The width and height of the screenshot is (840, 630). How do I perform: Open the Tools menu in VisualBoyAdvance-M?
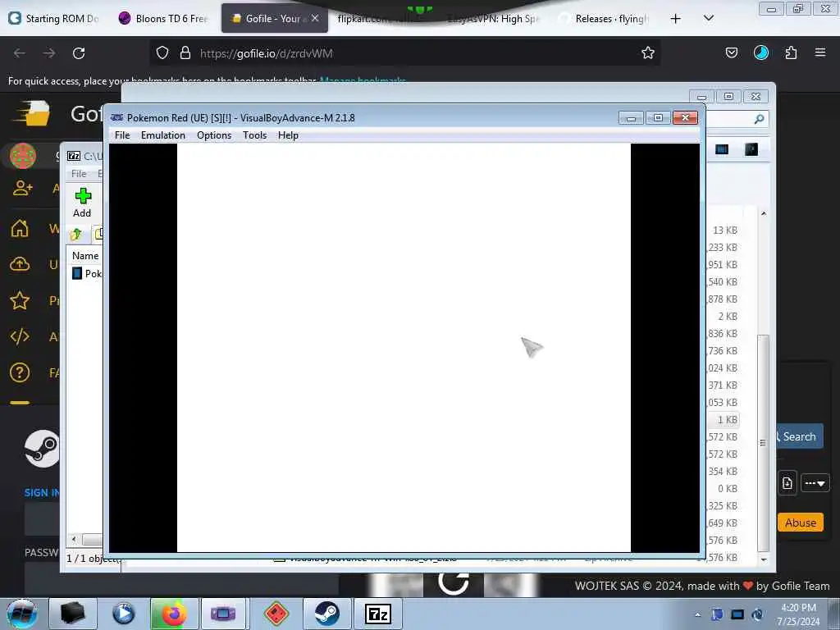click(x=254, y=135)
